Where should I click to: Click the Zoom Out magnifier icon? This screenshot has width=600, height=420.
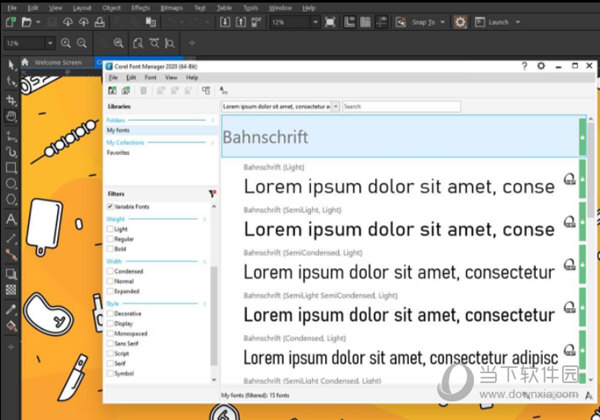(82, 43)
